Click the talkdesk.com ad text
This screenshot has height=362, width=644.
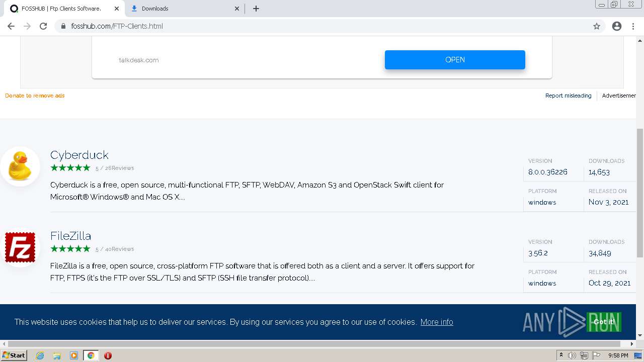[x=139, y=60]
